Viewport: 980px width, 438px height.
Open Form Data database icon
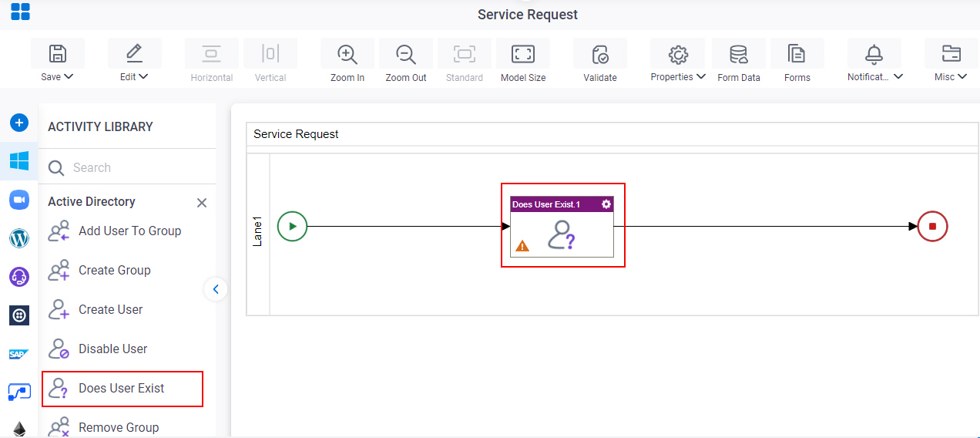point(739,54)
